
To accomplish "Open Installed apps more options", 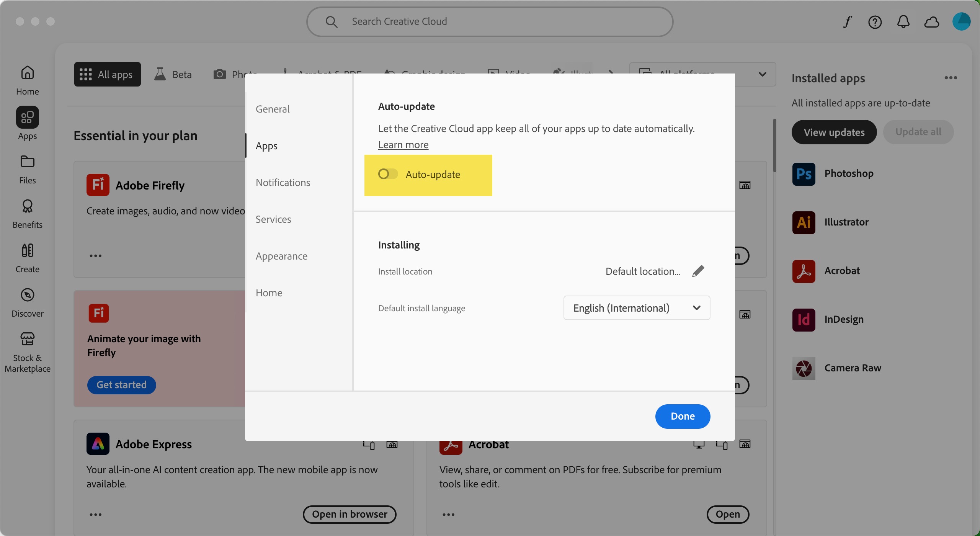I will (x=951, y=78).
